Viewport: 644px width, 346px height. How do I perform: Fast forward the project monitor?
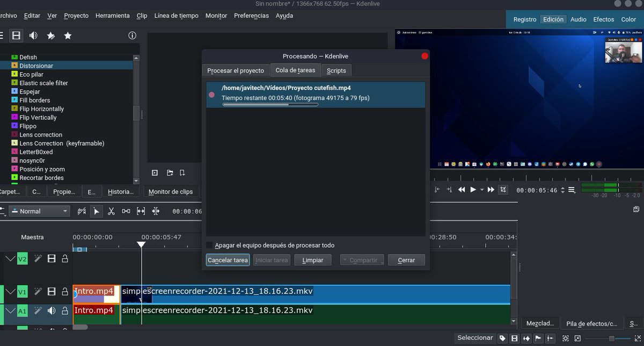pyautogui.click(x=491, y=190)
